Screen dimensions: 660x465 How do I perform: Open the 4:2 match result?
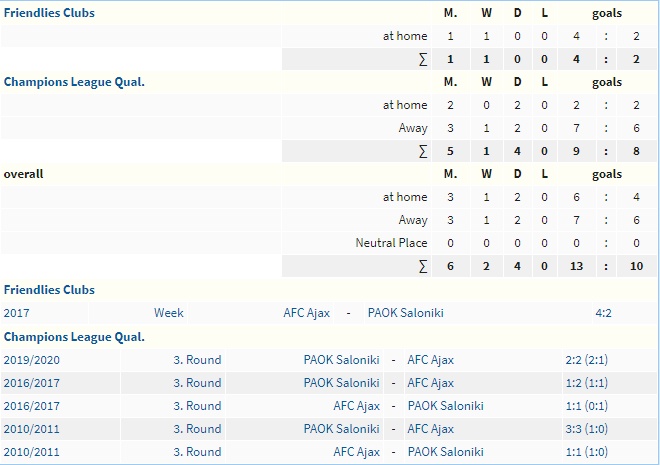tap(603, 313)
